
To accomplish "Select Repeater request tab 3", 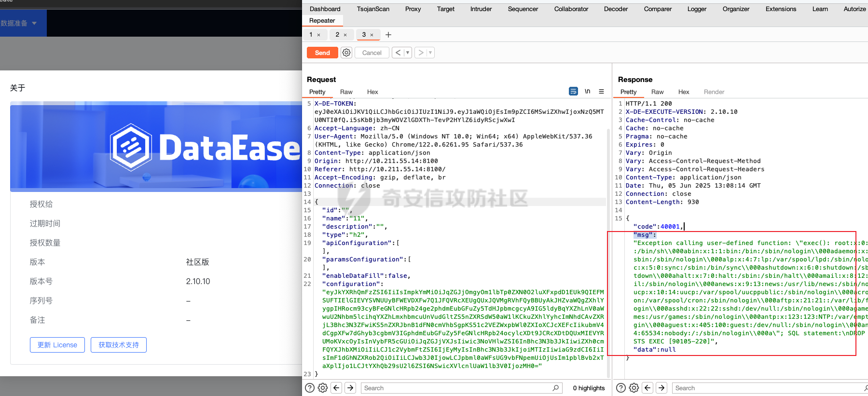I will [364, 35].
